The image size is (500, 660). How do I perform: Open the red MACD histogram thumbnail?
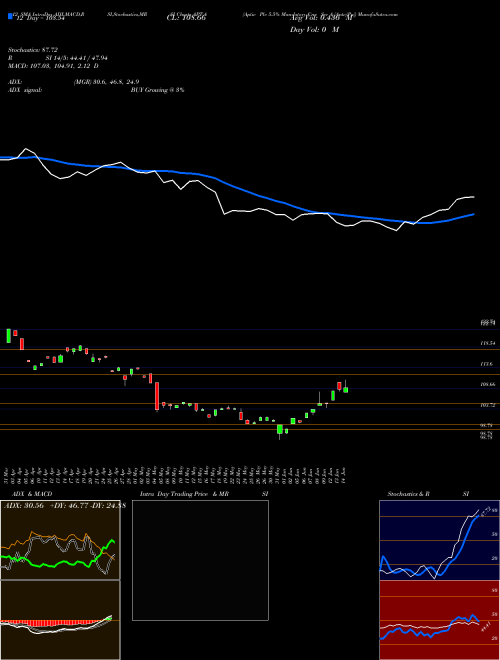pyautogui.click(x=60, y=620)
